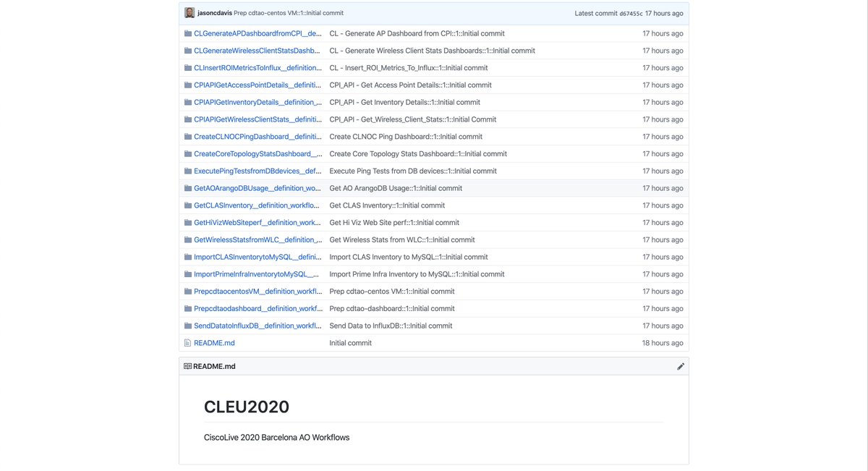
Task: Click folder icon for GetWirelessStatsfromWLC
Action: pyautogui.click(x=188, y=239)
